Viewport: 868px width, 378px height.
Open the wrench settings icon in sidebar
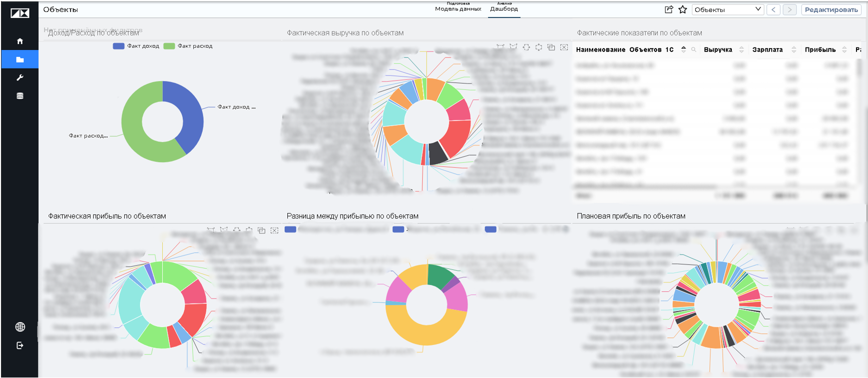coord(20,77)
